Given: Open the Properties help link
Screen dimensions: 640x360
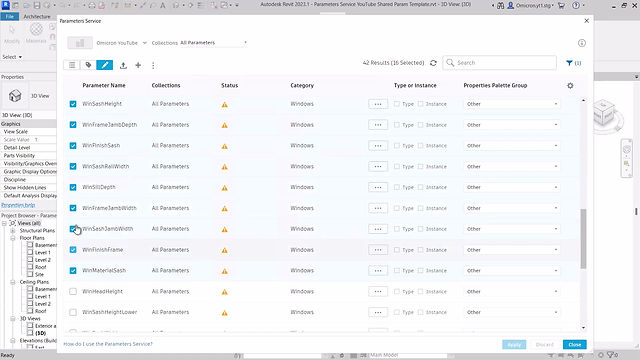Looking at the screenshot, I should coord(18,205).
